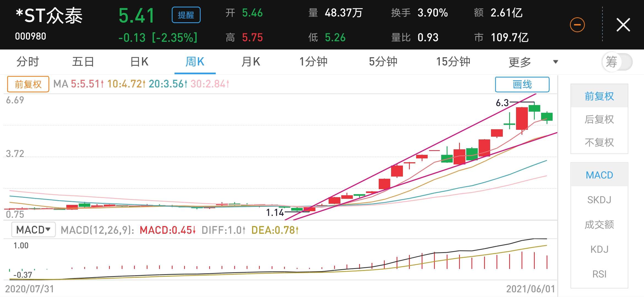Image resolution: width=644 pixels, height=297 pixels.
Task: Switch to the 日K tab
Action: click(x=139, y=62)
